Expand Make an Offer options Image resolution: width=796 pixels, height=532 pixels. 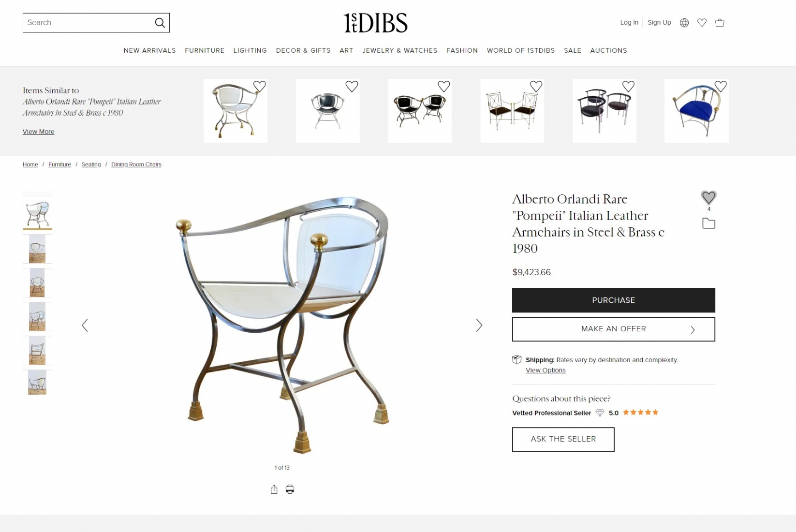pos(613,329)
